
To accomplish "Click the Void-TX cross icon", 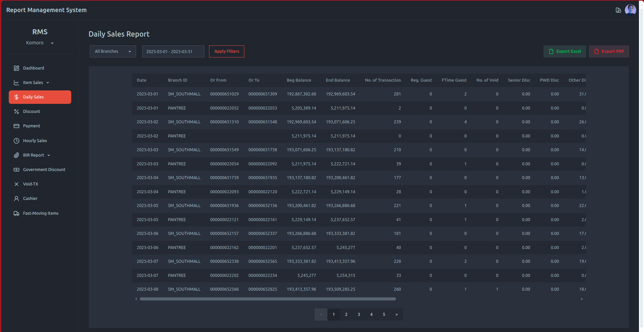I will pyautogui.click(x=16, y=184).
